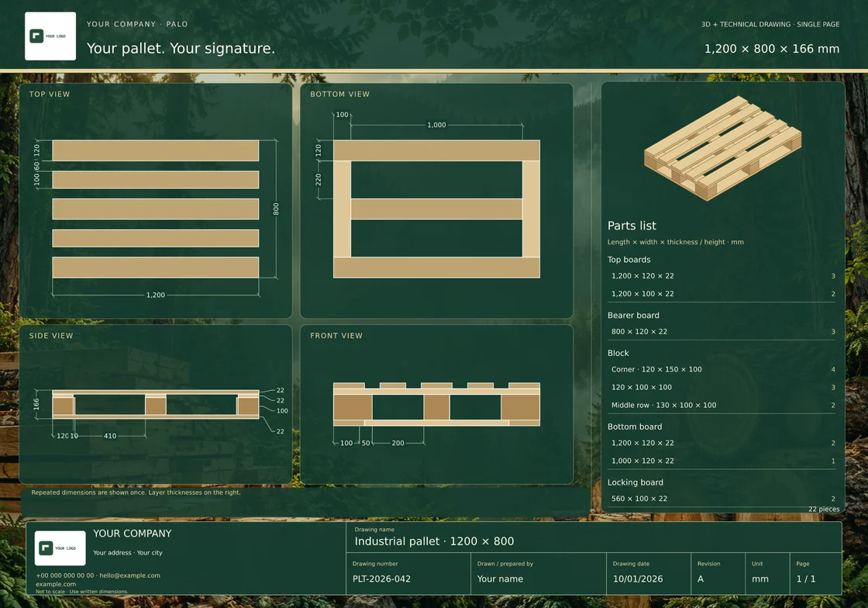Image resolution: width=868 pixels, height=608 pixels.
Task: Click the Revision value "A"
Action: (701, 579)
